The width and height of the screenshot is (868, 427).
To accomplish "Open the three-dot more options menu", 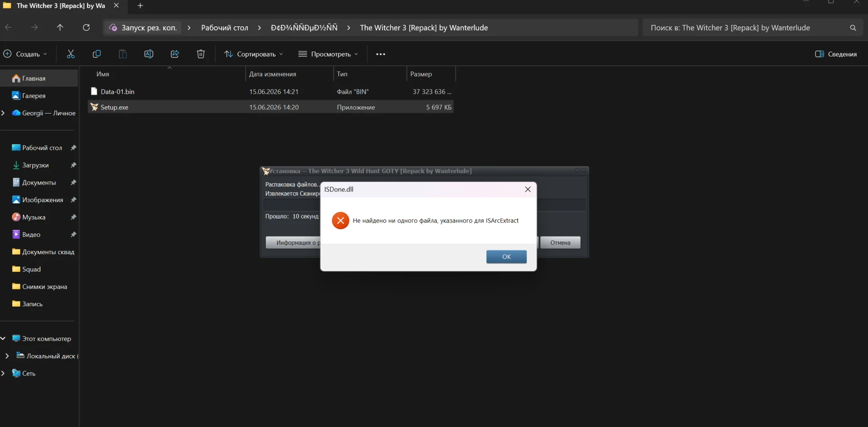I will click(381, 54).
